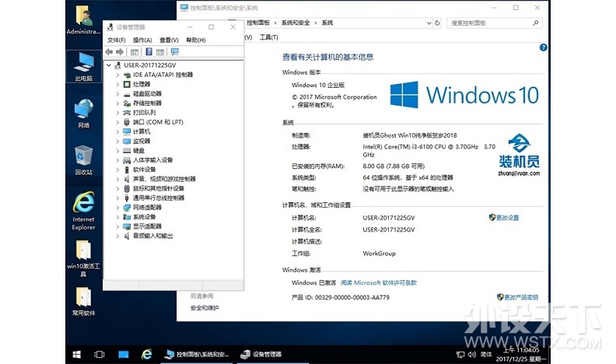Select the 音频输入和输出 category
Image resolution: width=616 pixels, height=364 pixels.
click(152, 236)
